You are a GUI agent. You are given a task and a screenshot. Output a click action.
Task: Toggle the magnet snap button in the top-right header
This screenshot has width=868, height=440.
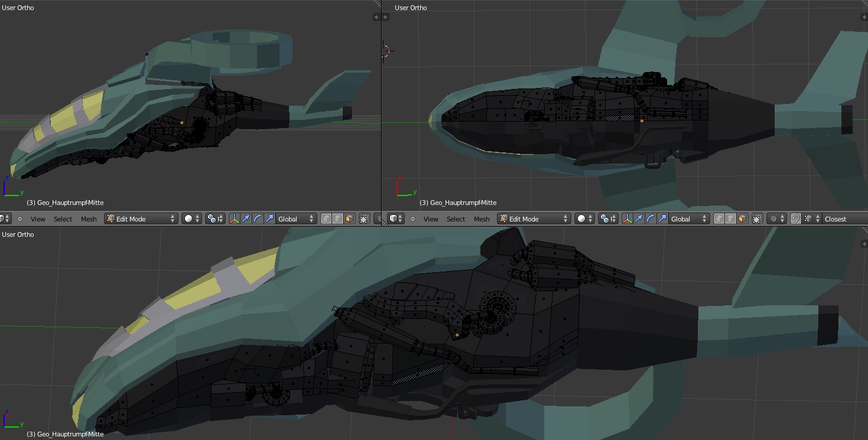point(795,219)
